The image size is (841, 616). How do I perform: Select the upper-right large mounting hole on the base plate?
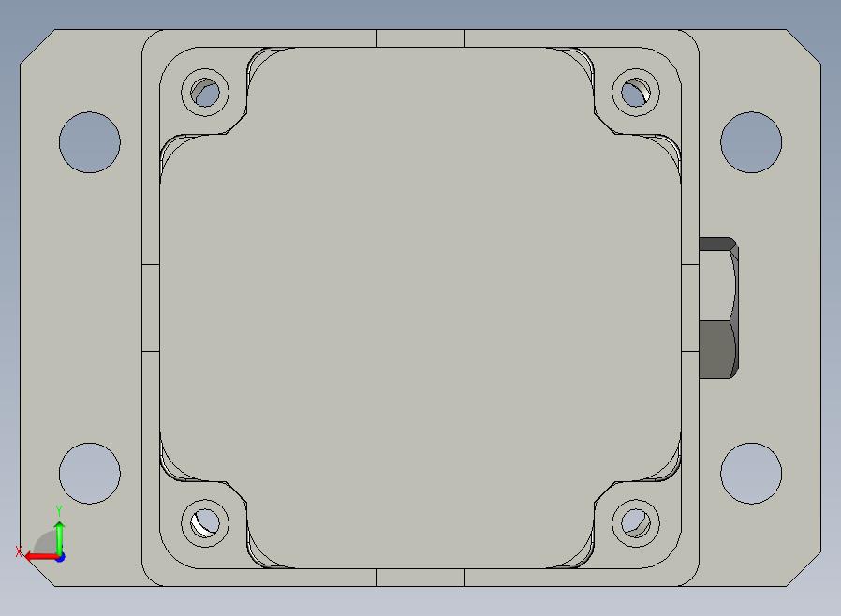751,142
